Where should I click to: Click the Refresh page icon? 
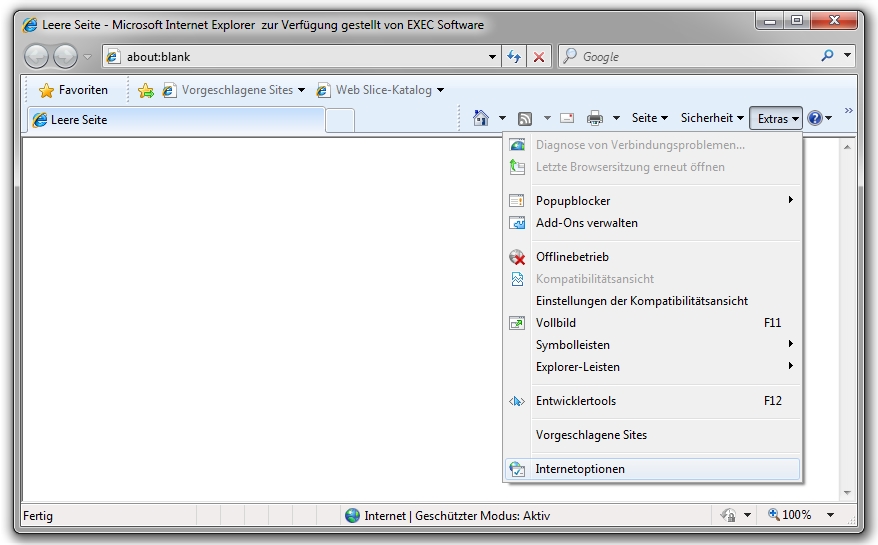click(x=514, y=57)
